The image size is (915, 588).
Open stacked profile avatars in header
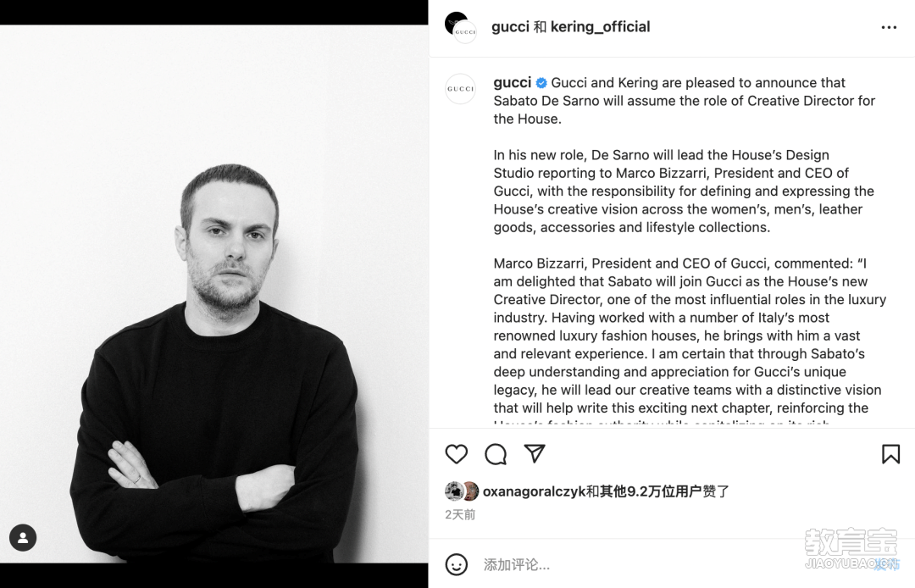pyautogui.click(x=460, y=27)
